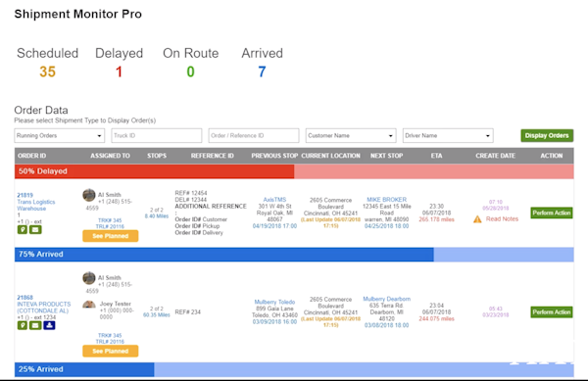This screenshot has height=381, width=588.
Task: Click Joey Tester's avatar in order 21868
Action: tap(89, 305)
